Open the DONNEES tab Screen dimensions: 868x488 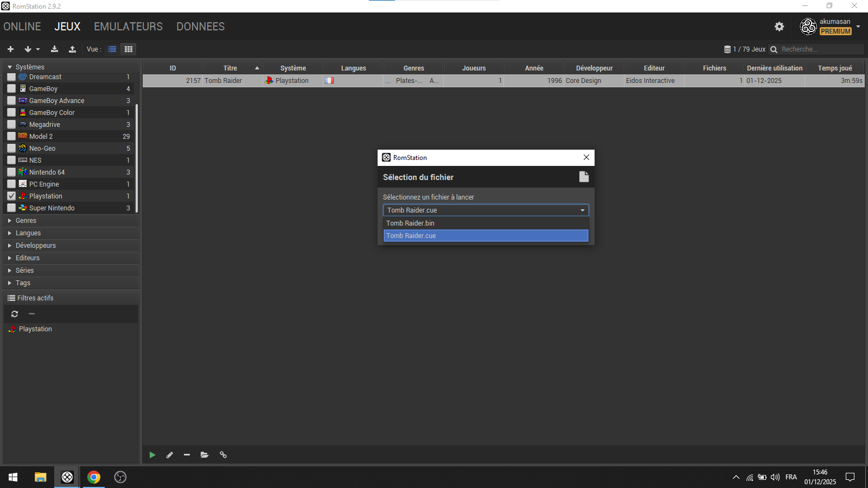coord(200,27)
